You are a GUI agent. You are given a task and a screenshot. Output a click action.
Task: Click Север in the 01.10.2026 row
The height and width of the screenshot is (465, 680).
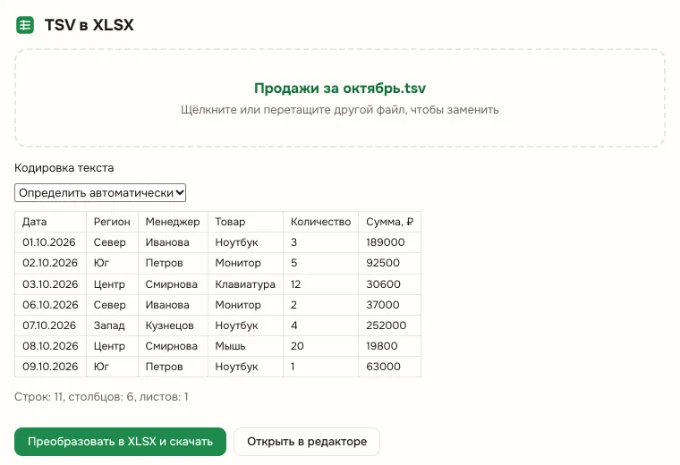pos(112,242)
